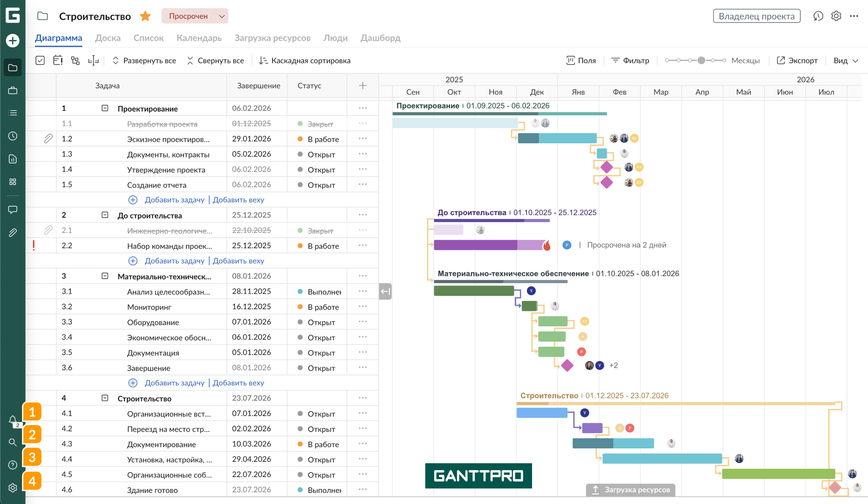Screen dimensions: 868x504
Task: Switch to the Люди tab
Action: [336, 38]
